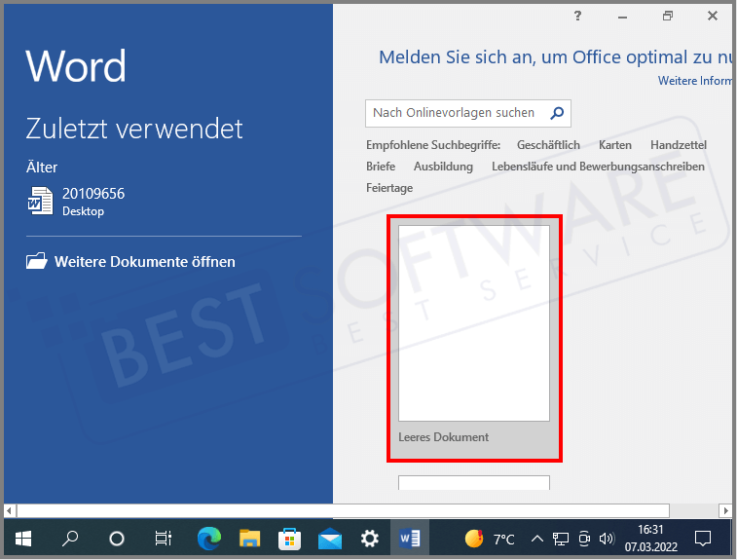Open the Mail app from the taskbar
The width and height of the screenshot is (737, 560).
pos(330,539)
